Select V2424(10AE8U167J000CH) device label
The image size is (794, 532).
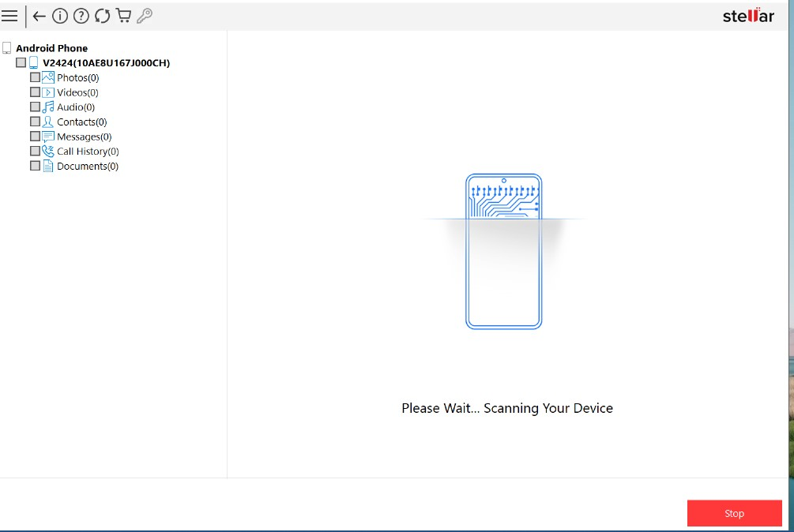point(107,63)
